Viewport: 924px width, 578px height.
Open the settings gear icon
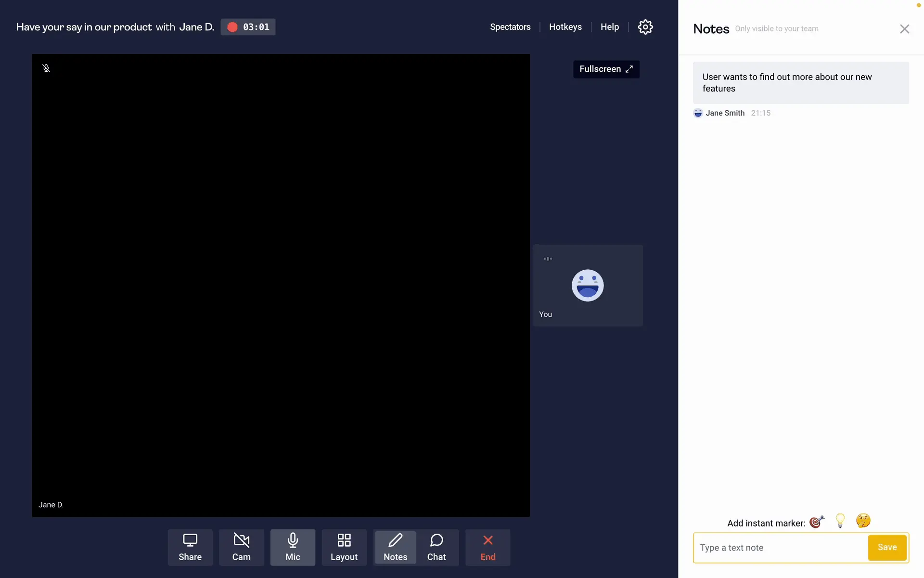645,27
